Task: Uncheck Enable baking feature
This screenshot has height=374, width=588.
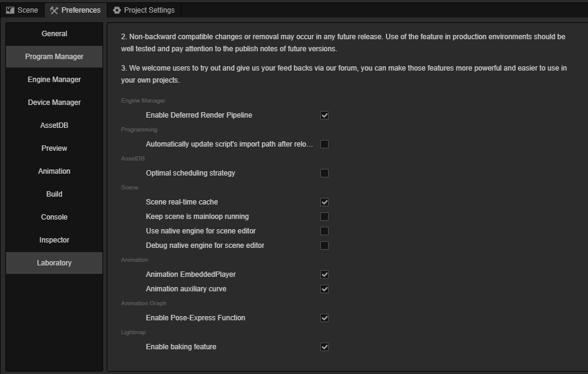Action: [x=324, y=347]
